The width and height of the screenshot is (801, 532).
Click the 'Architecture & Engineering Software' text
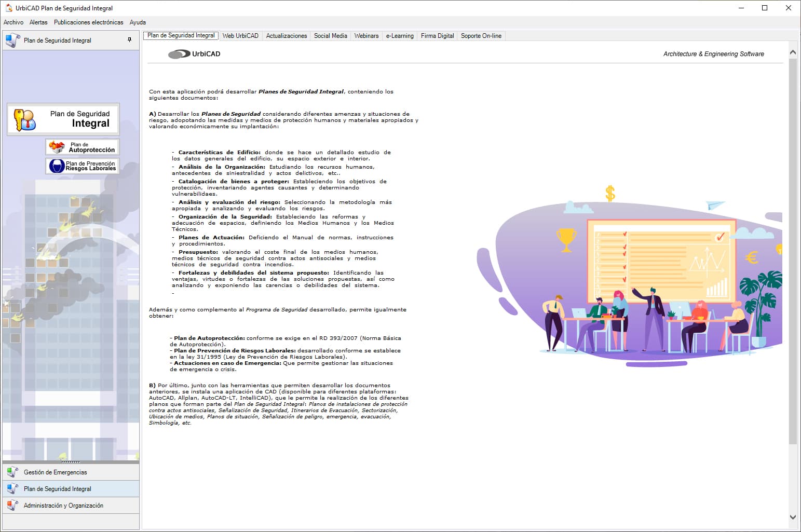tap(714, 54)
